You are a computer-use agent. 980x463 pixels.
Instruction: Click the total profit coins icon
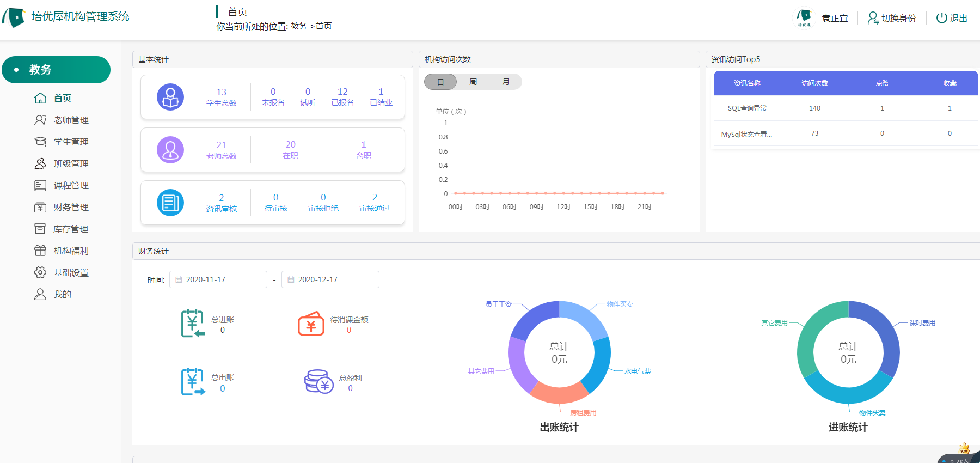click(x=318, y=381)
